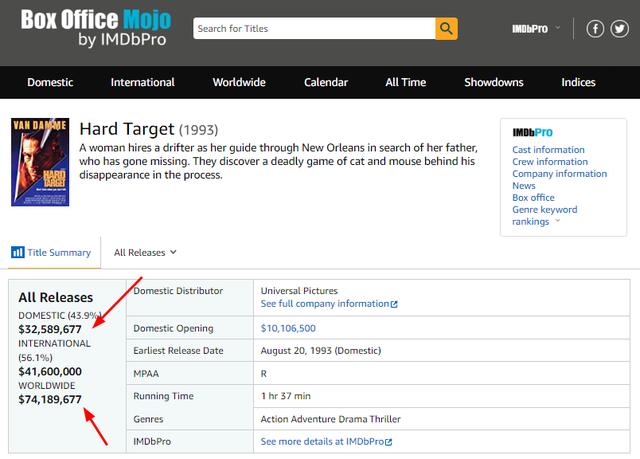The width and height of the screenshot is (640, 459).
Task: Click the All Releases panel heading
Action: click(x=56, y=297)
